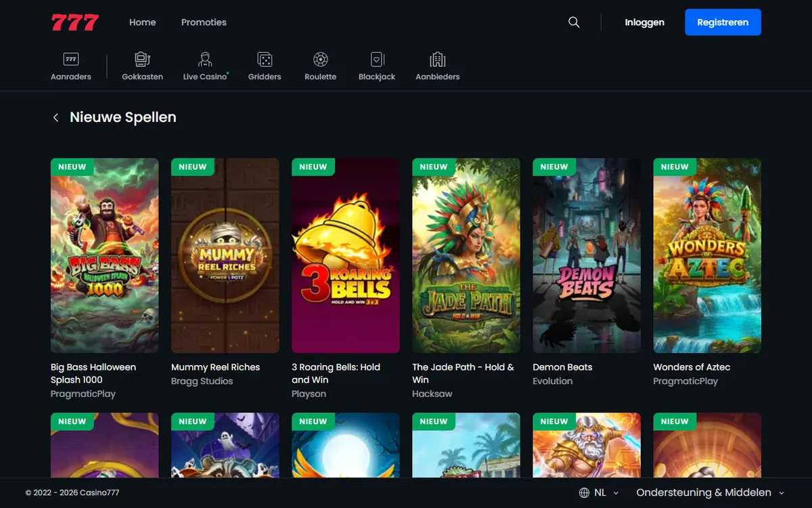Open the second-row game with the ghost

[225, 445]
